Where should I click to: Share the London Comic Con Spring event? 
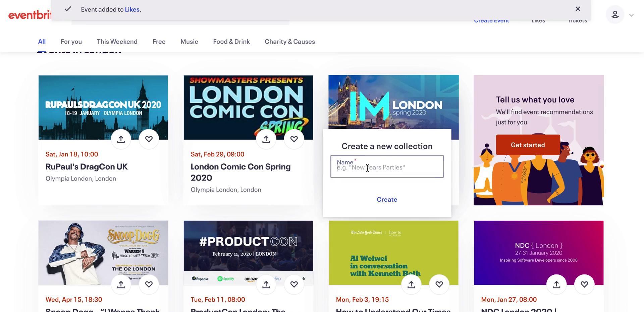tap(266, 139)
